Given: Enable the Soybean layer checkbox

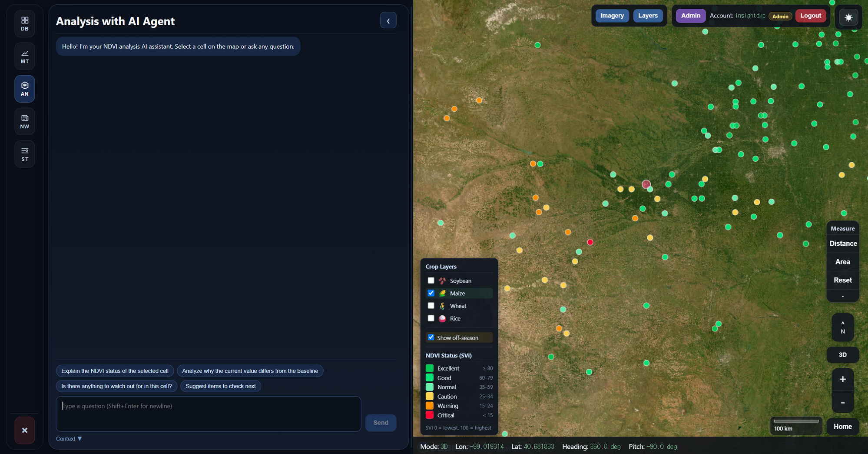Looking at the screenshot, I should (431, 280).
